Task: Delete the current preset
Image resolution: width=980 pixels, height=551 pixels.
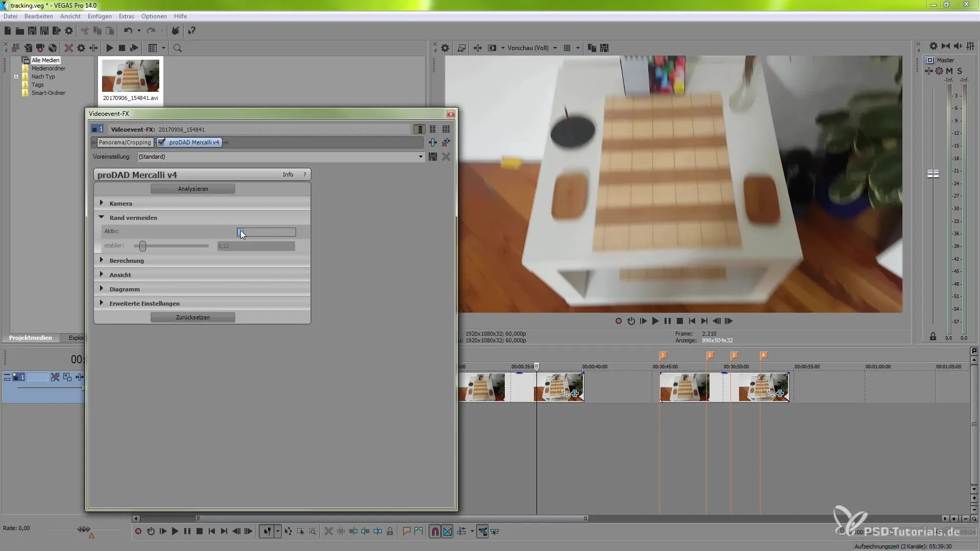Action: (x=446, y=157)
